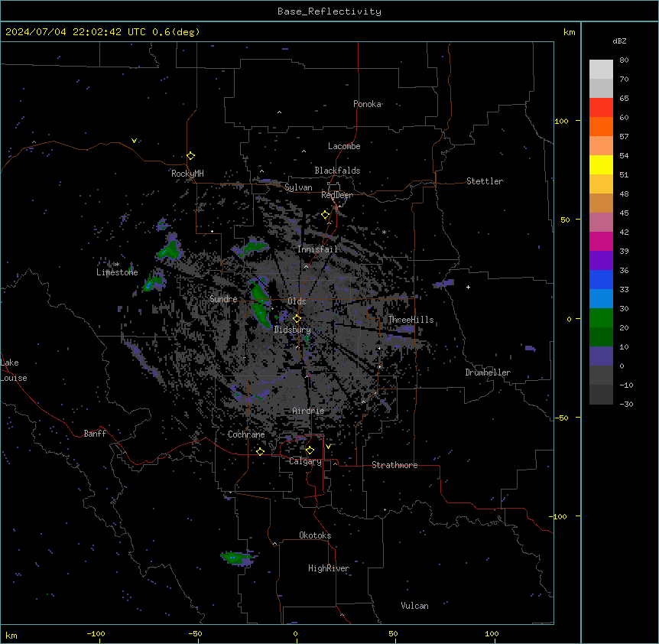Click the Calgary city label

point(306,461)
